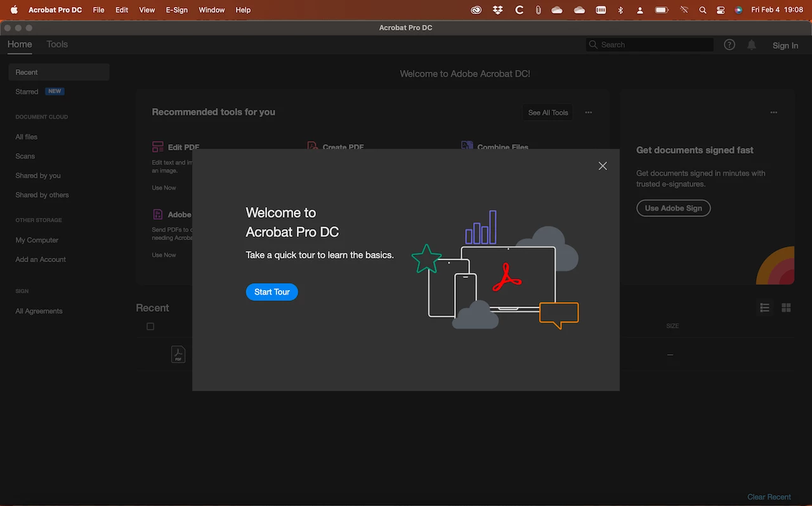Select Recent in the sidebar
Image resolution: width=812 pixels, height=506 pixels.
pyautogui.click(x=59, y=72)
